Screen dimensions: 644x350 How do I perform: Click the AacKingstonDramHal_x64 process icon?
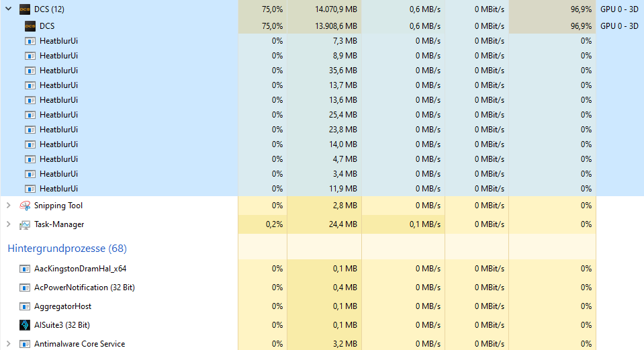[25, 269]
